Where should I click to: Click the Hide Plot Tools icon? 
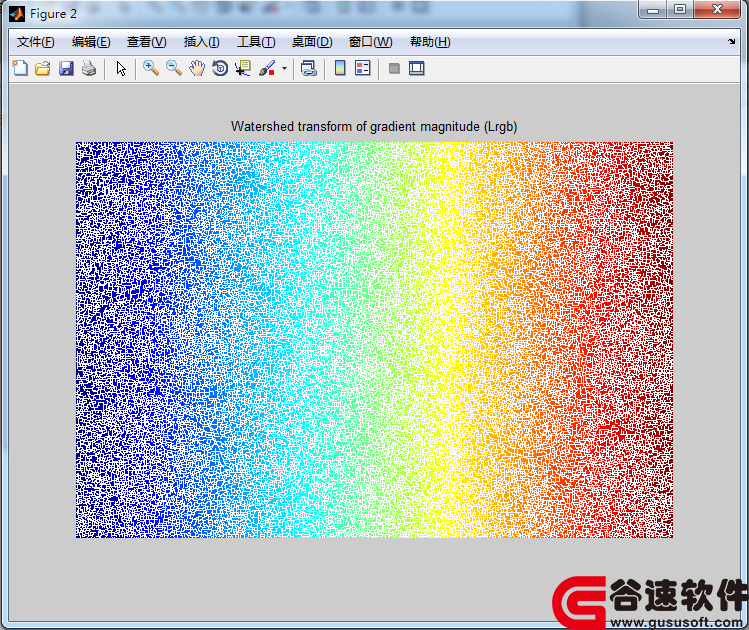394,68
